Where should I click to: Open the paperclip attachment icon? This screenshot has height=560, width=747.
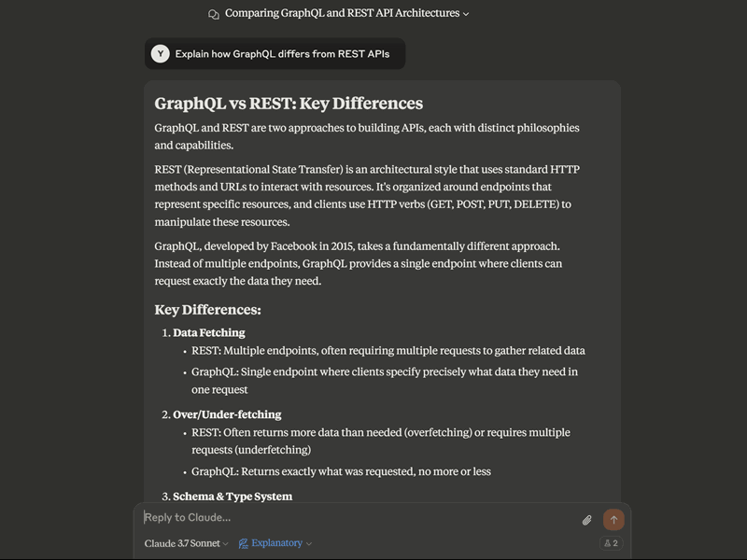[x=587, y=519]
